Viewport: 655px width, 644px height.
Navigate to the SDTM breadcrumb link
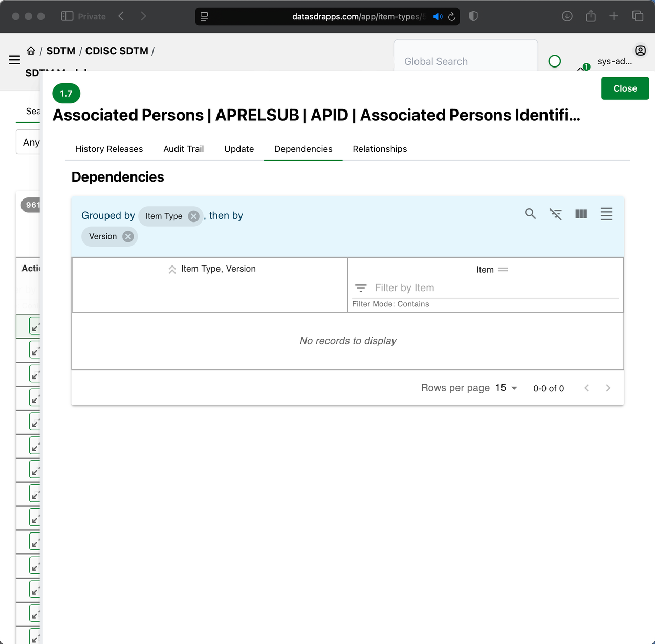tap(61, 50)
